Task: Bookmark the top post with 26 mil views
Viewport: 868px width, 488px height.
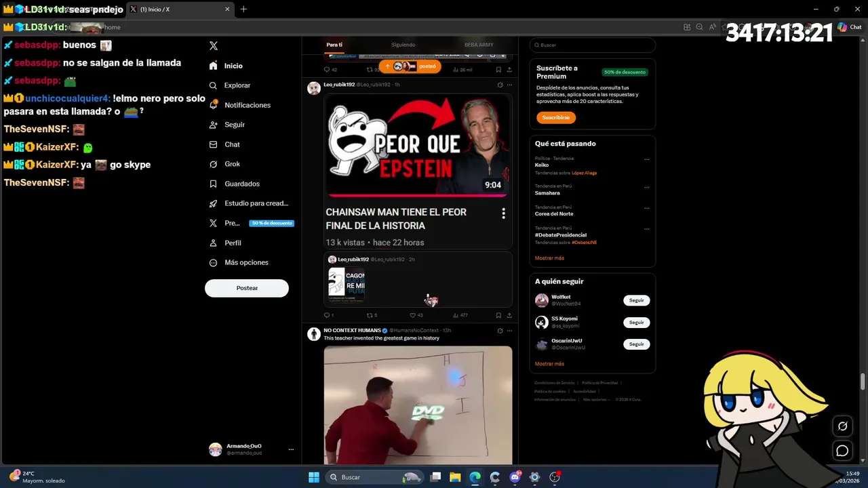Action: coord(498,69)
